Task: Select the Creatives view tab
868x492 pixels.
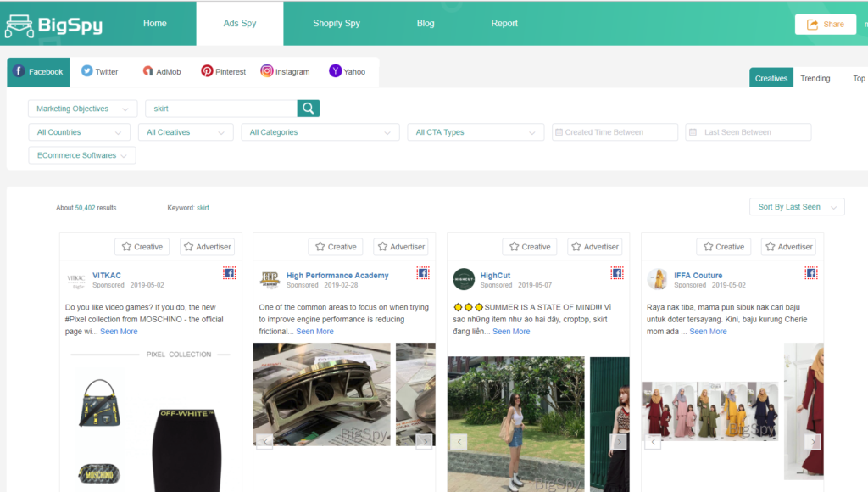Action: click(771, 78)
